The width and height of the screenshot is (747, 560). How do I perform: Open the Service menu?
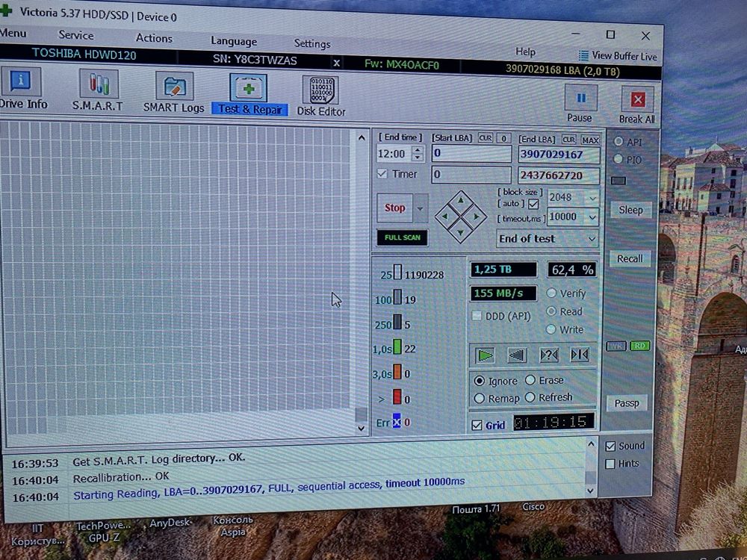coord(75,35)
